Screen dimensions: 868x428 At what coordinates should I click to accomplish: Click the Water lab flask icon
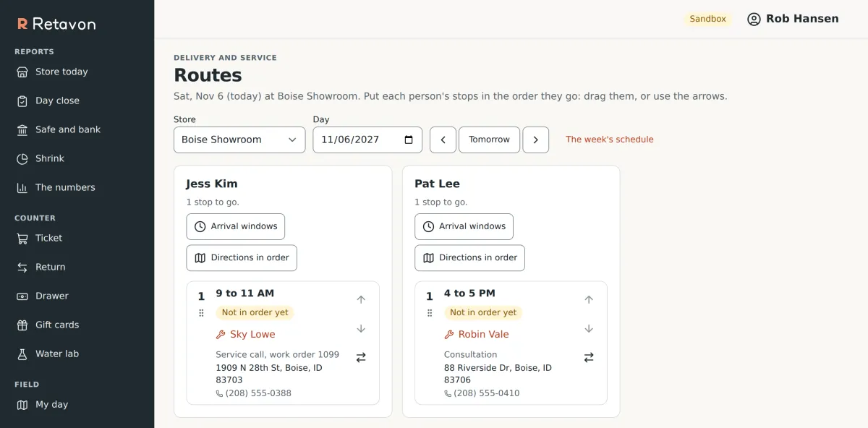[x=22, y=354]
